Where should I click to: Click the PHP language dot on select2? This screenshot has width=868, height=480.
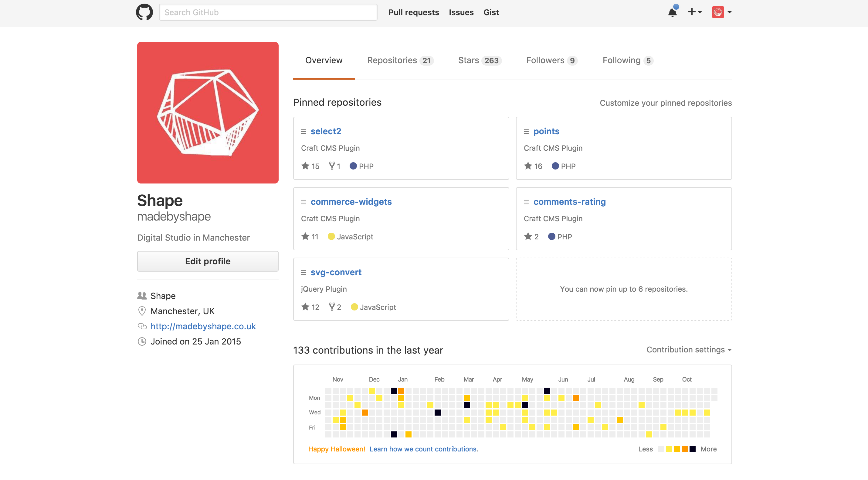[x=353, y=166]
